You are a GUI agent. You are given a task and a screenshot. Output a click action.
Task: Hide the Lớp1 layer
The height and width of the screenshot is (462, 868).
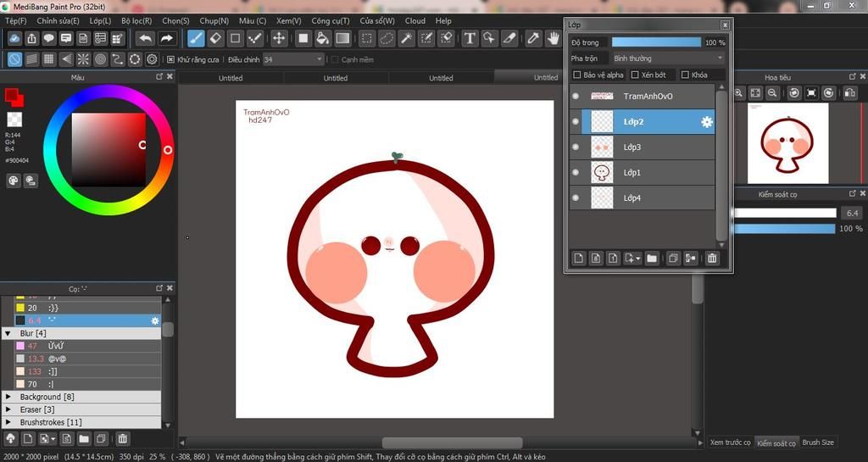576,173
